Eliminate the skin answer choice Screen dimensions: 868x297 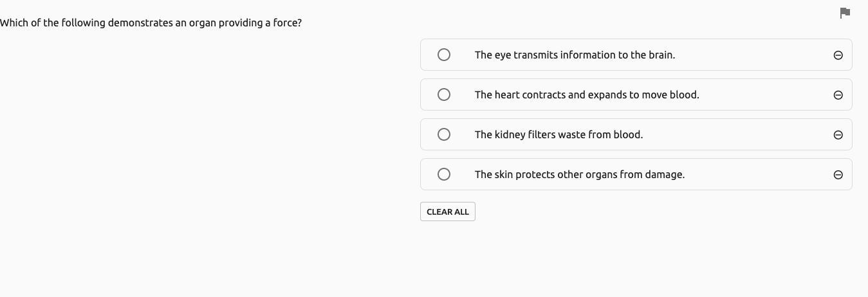tap(838, 175)
